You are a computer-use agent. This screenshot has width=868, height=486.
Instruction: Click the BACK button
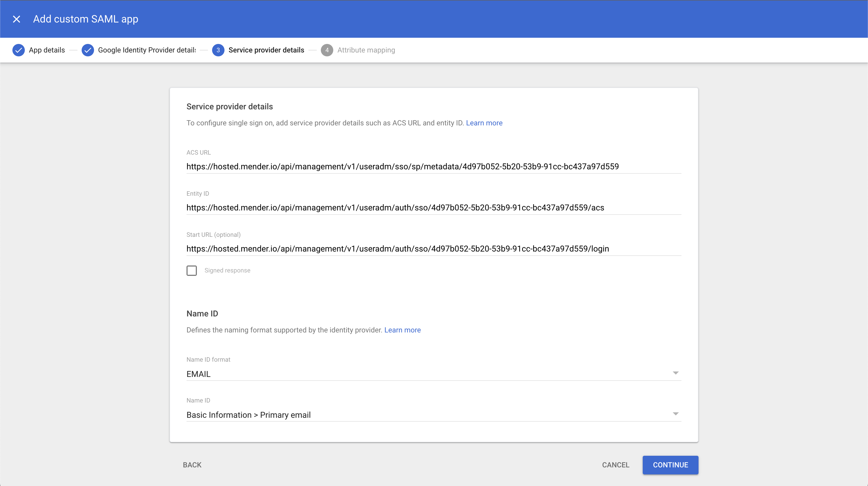[x=192, y=465]
